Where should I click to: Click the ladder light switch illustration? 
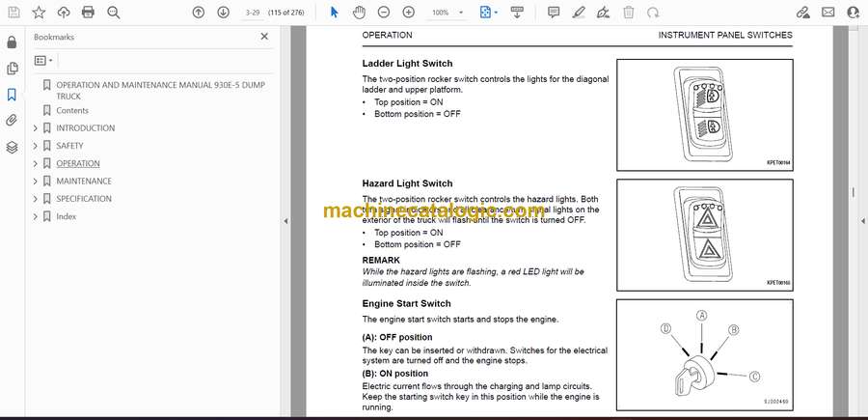(705, 115)
